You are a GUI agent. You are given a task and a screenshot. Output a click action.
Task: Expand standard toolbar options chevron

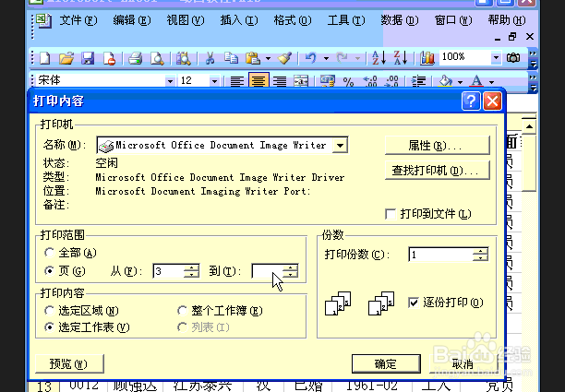point(533,59)
